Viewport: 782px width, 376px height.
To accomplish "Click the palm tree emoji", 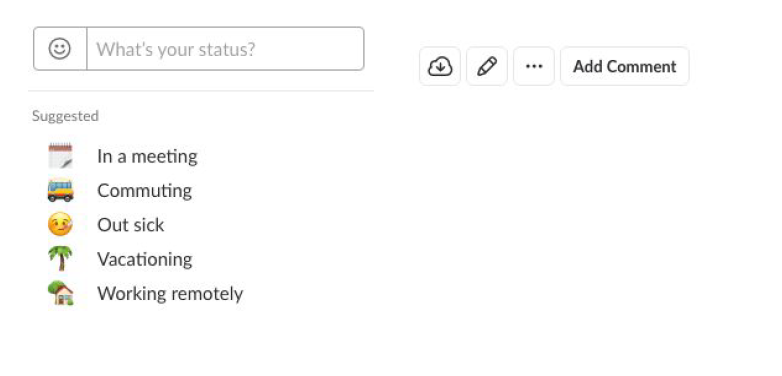I will coord(60,258).
